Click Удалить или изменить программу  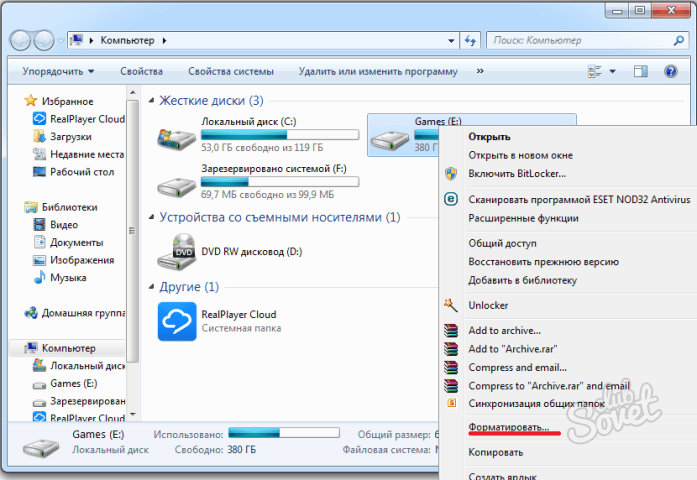pyautogui.click(x=378, y=72)
